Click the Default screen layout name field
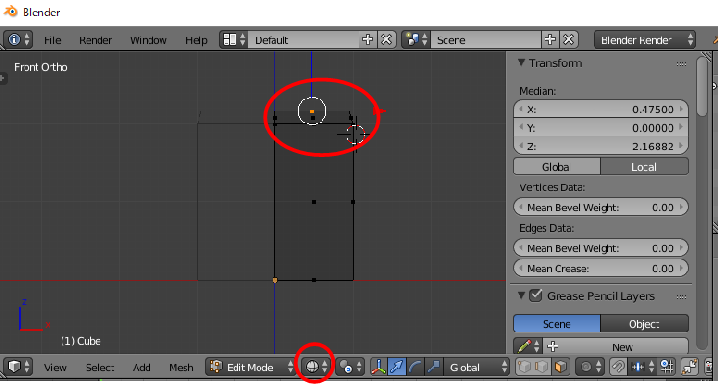This screenshot has height=384, width=719. click(304, 40)
